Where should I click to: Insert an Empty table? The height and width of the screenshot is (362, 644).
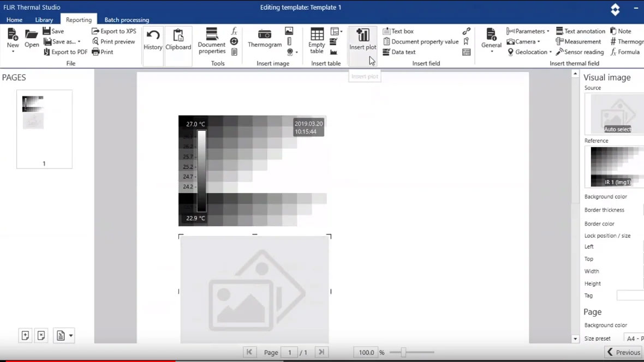pyautogui.click(x=317, y=40)
